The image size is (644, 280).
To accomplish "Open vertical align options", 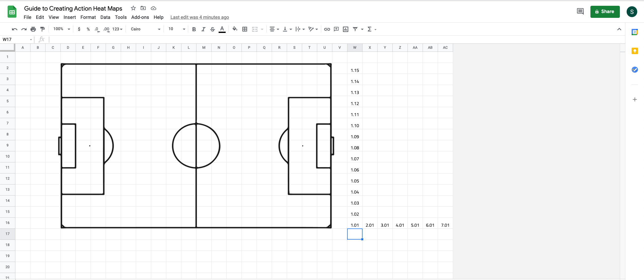I will click(287, 29).
